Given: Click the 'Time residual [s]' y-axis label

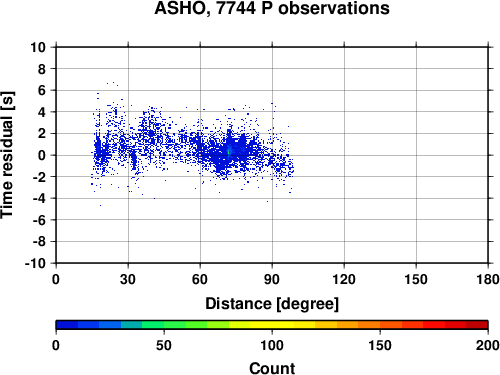Looking at the screenshot, I should click(7, 155).
